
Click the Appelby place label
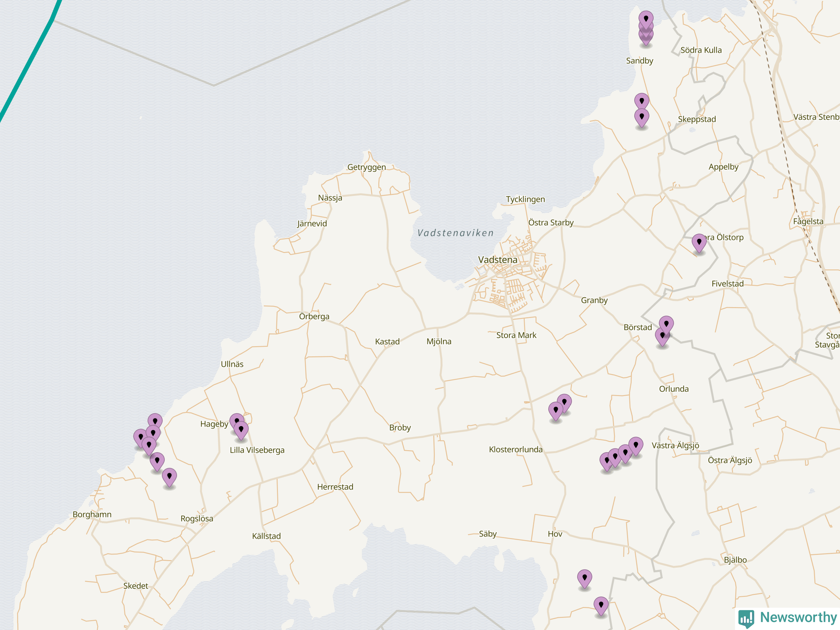pyautogui.click(x=724, y=167)
